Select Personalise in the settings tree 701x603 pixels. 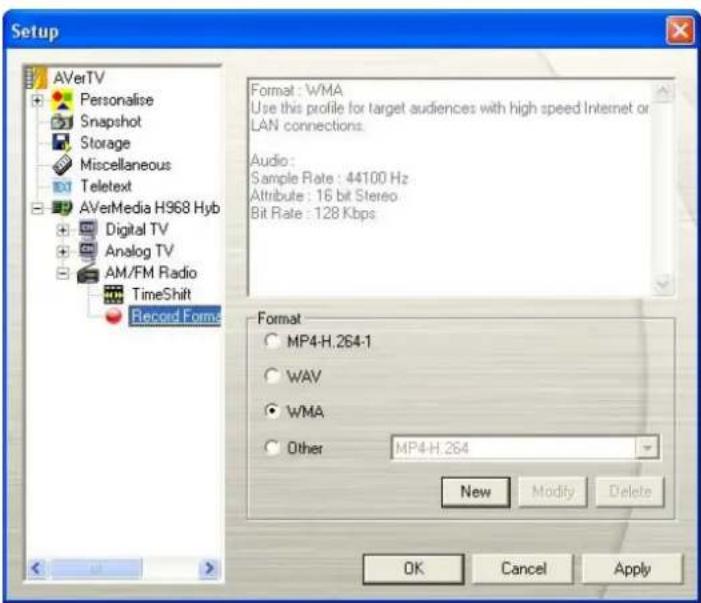click(117, 100)
